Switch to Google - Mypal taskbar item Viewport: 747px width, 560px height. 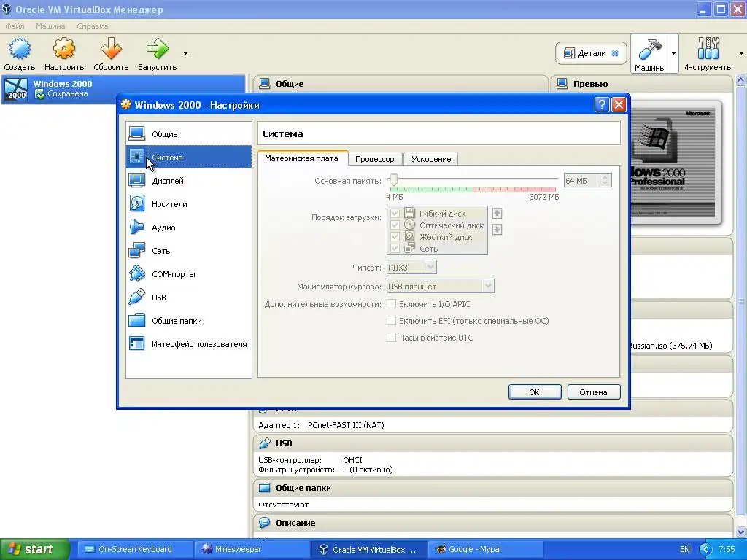coord(485,549)
